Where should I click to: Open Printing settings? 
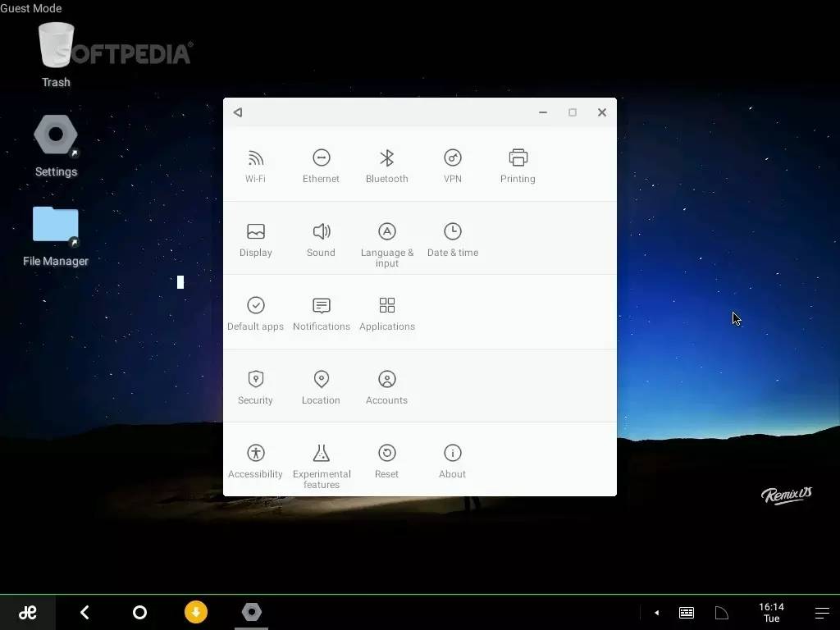point(518,165)
